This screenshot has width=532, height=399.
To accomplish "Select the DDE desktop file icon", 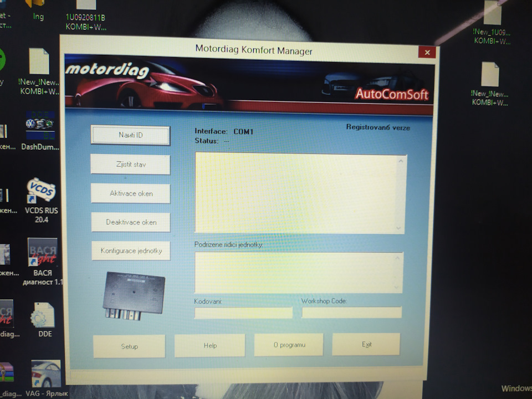I will (44, 320).
